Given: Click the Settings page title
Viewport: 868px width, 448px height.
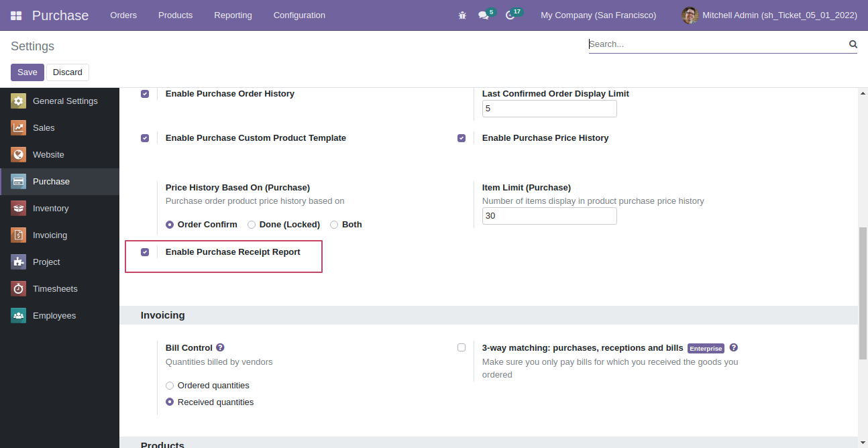Looking at the screenshot, I should [32, 46].
